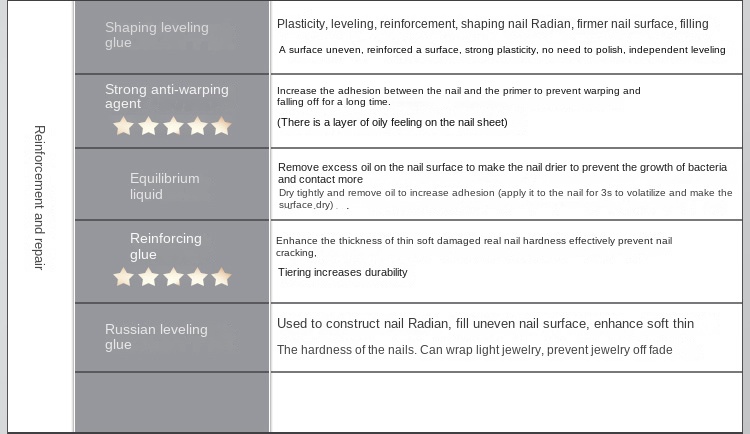The image size is (750, 434).
Task: Click fourth star under Reinforcing glue
Action: click(x=197, y=277)
